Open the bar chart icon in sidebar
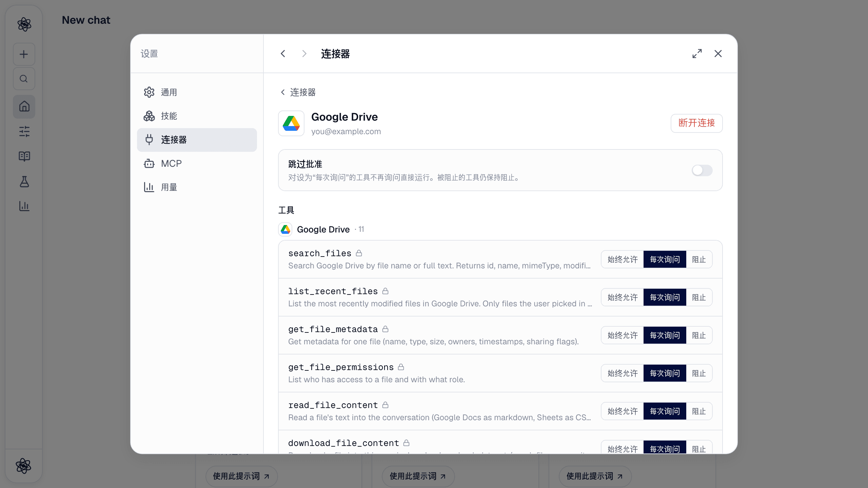868x488 pixels. click(x=24, y=206)
